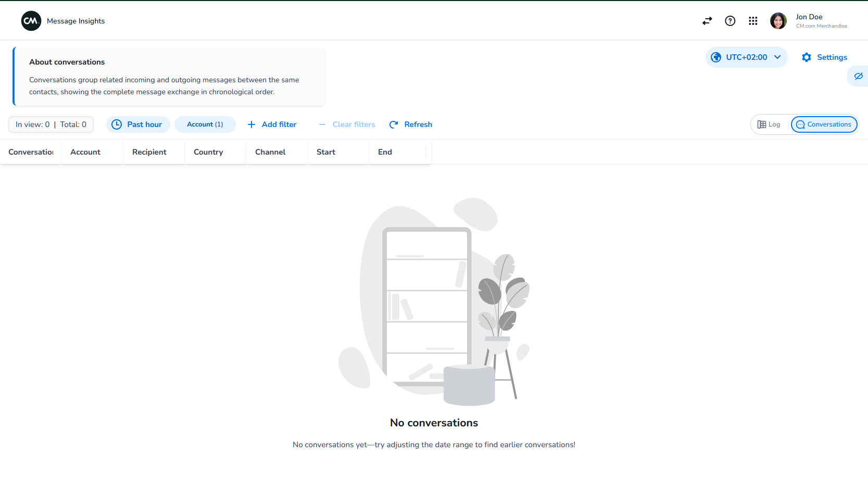Click the Country column header
This screenshot has height=480, width=868.
pyautogui.click(x=208, y=152)
